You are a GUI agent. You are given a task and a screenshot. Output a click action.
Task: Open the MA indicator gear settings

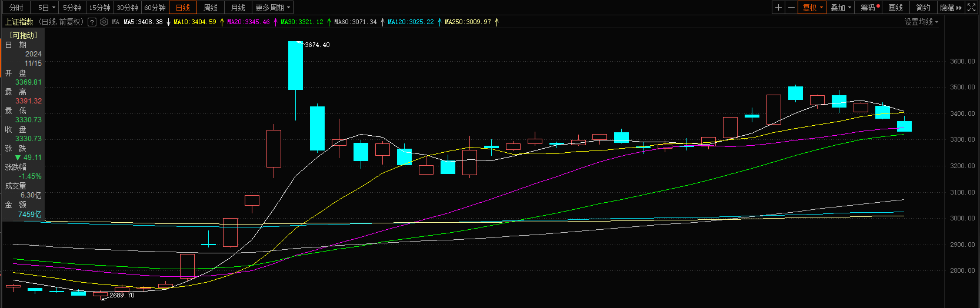pos(104,22)
